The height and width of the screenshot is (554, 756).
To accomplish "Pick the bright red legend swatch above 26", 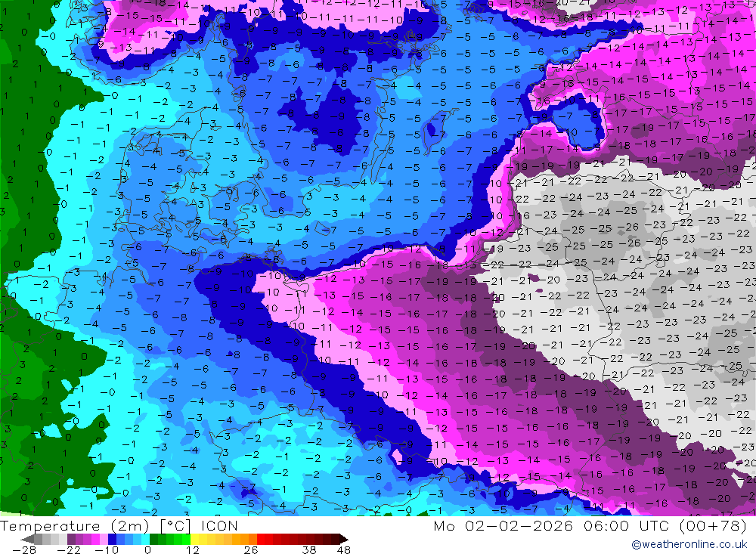I will coord(261,539).
